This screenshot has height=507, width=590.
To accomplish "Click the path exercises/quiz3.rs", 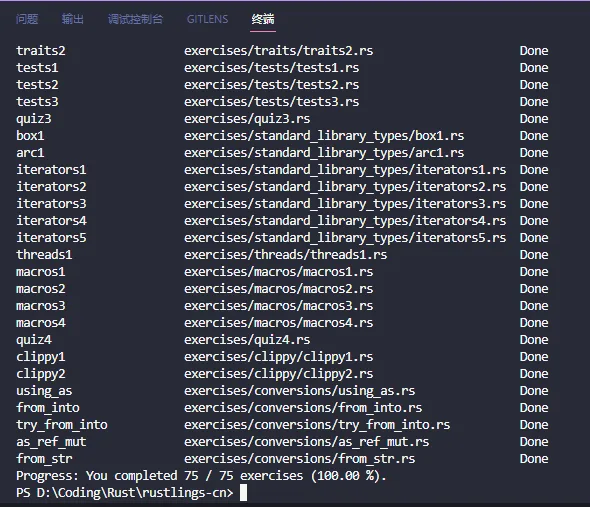I will [x=247, y=119].
